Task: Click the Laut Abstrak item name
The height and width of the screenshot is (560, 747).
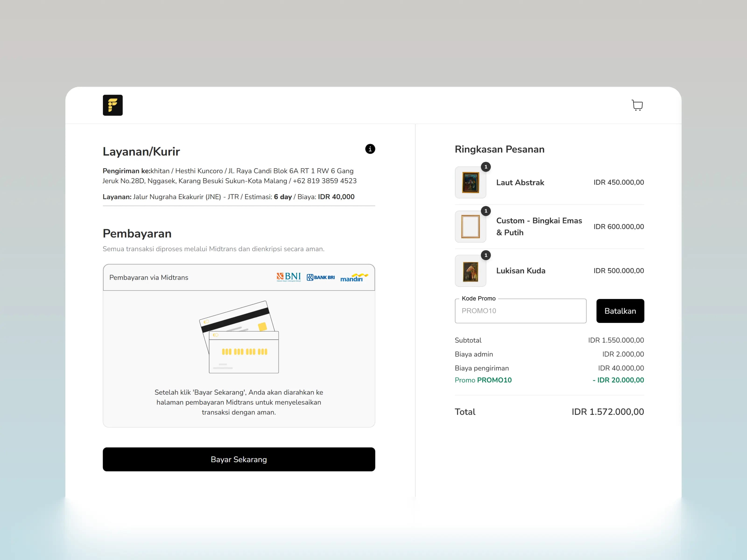Action: 520,183
